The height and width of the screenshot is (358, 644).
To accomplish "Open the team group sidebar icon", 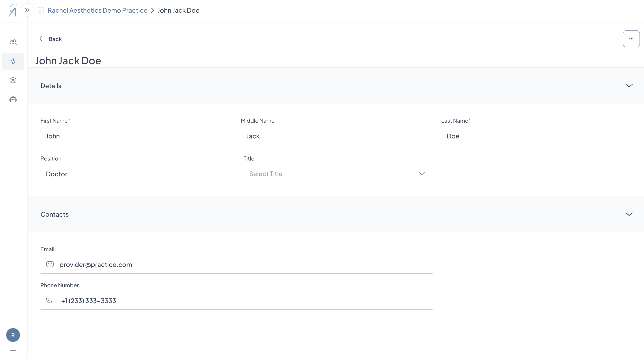I will click(13, 80).
